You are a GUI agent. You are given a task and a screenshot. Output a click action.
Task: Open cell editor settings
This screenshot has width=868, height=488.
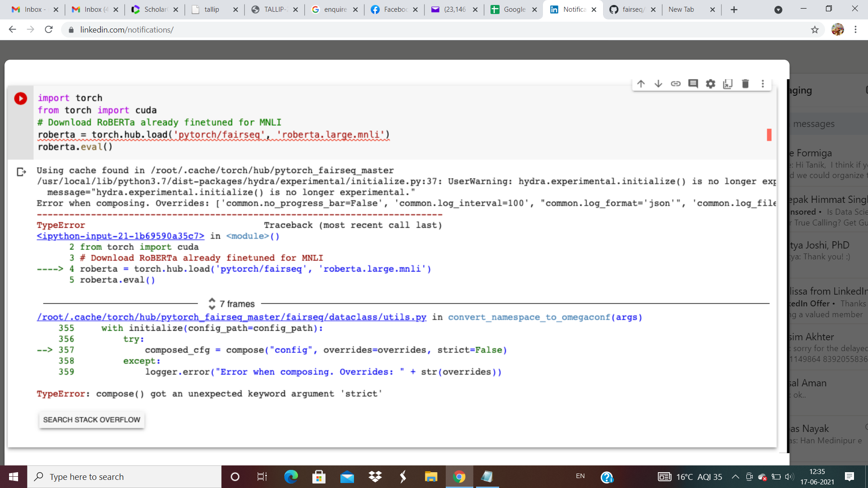[710, 84]
